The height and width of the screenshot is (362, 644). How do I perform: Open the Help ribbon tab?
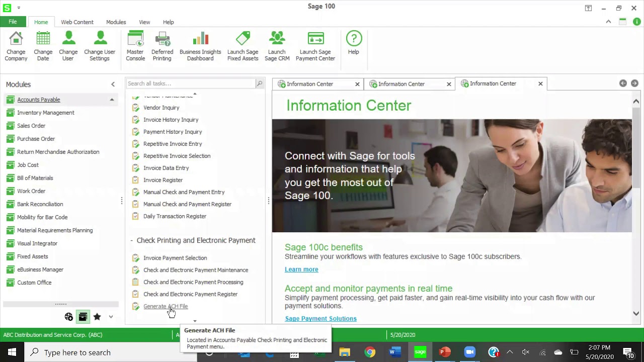pos(168,22)
